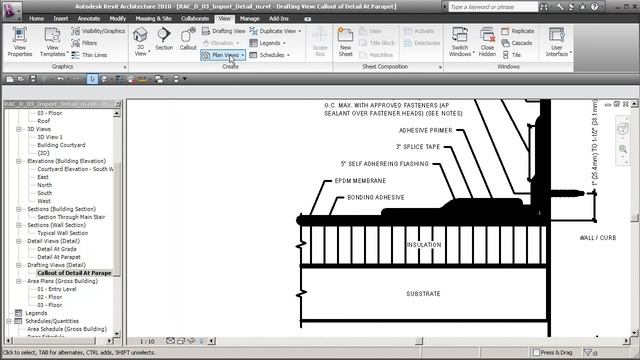Open the Schedules dropdown

point(269,55)
